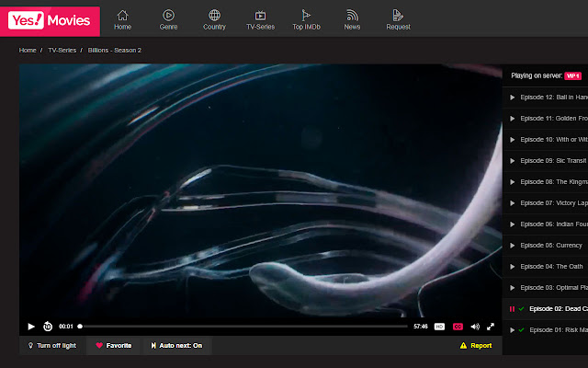Viewport: 588px width, 368px height.
Task: Click the 00:01 elapsed time label
Action: (x=66, y=327)
